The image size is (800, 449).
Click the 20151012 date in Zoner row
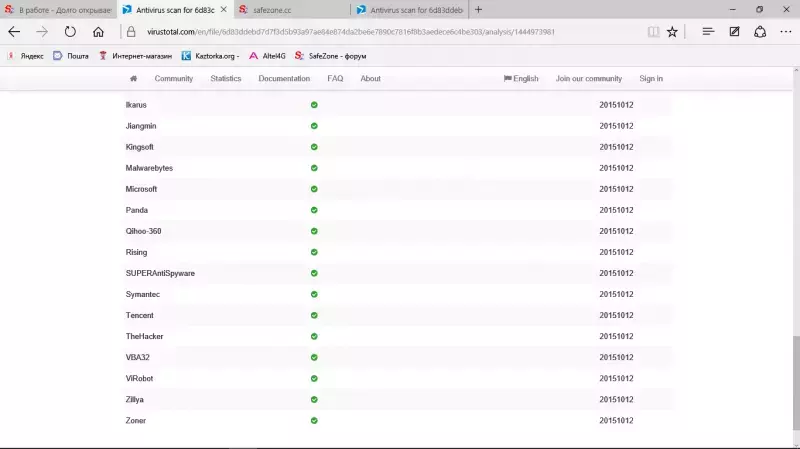point(616,420)
